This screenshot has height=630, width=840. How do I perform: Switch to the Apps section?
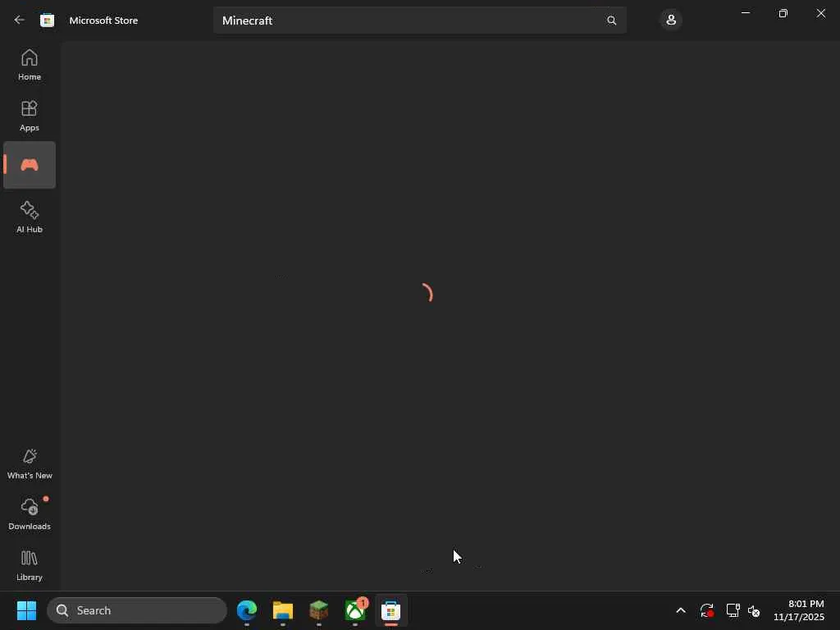(x=30, y=116)
